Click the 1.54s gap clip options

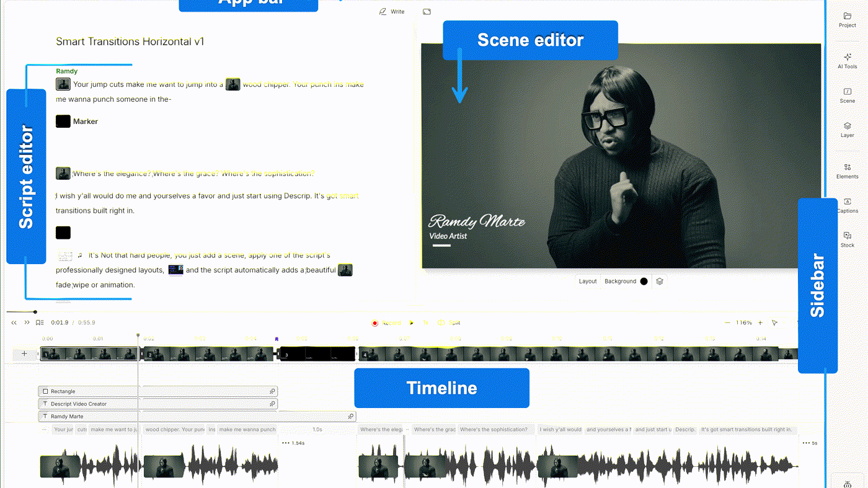click(x=293, y=443)
